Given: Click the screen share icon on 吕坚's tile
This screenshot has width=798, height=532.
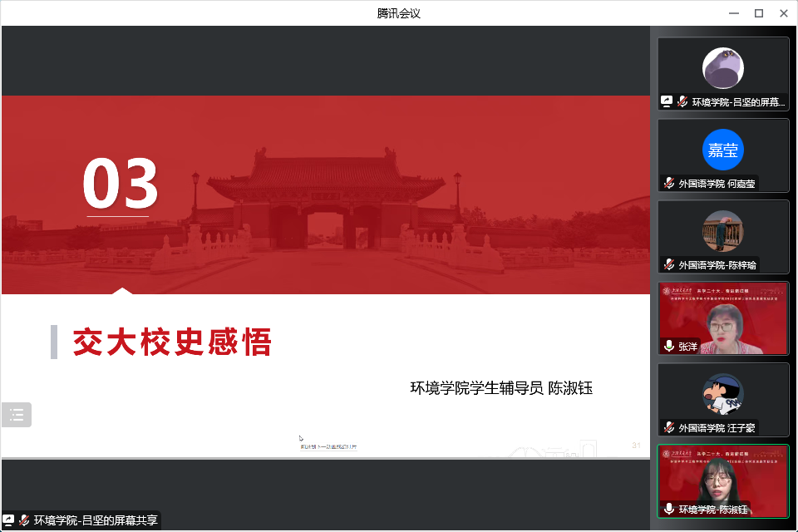Looking at the screenshot, I should point(667,101).
